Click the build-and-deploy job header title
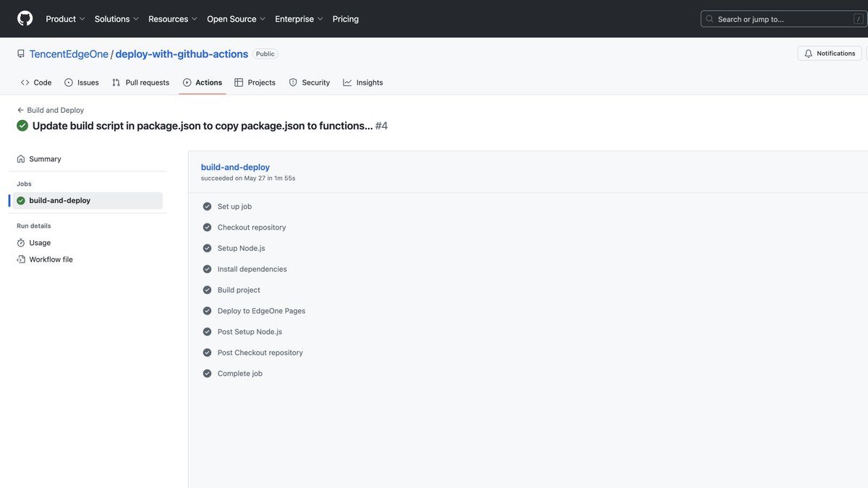Viewport: 868px width, 488px height. 235,167
